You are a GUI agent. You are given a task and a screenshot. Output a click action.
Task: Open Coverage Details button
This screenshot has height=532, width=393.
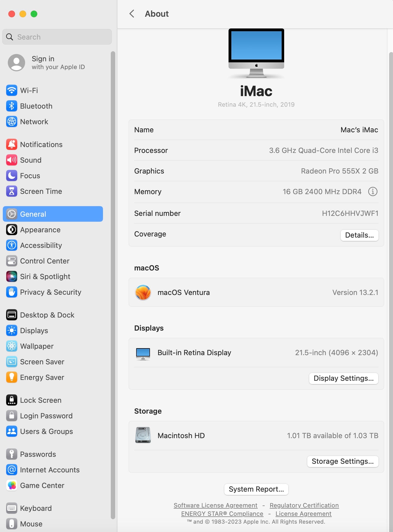[359, 235]
